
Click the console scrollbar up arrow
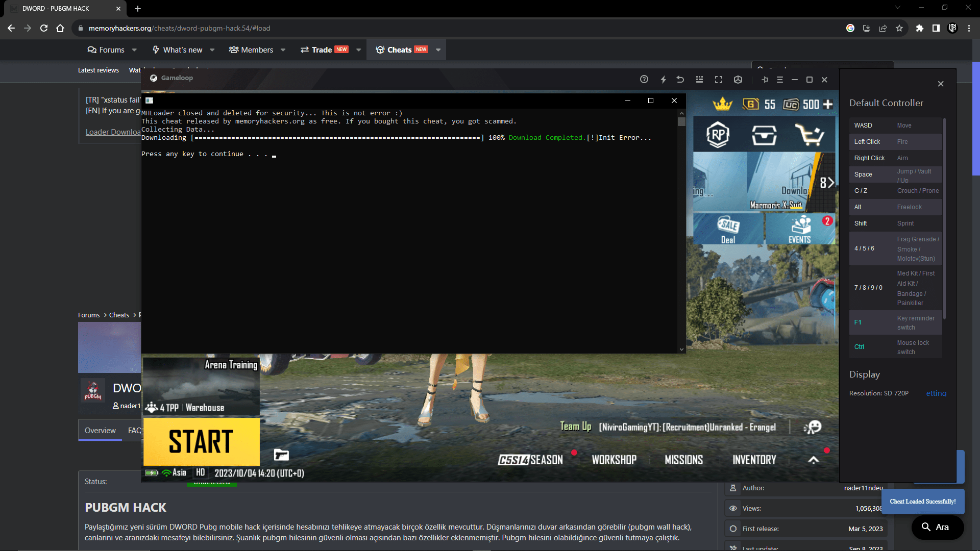pos(681,113)
